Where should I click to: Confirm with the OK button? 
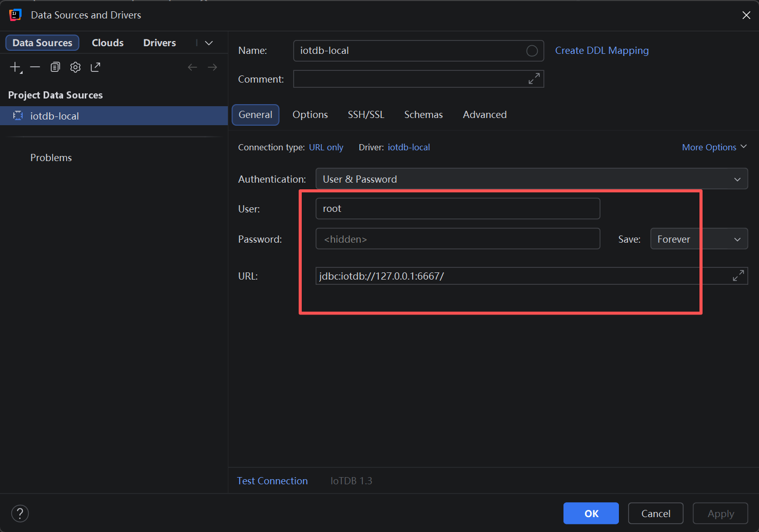[x=591, y=514]
